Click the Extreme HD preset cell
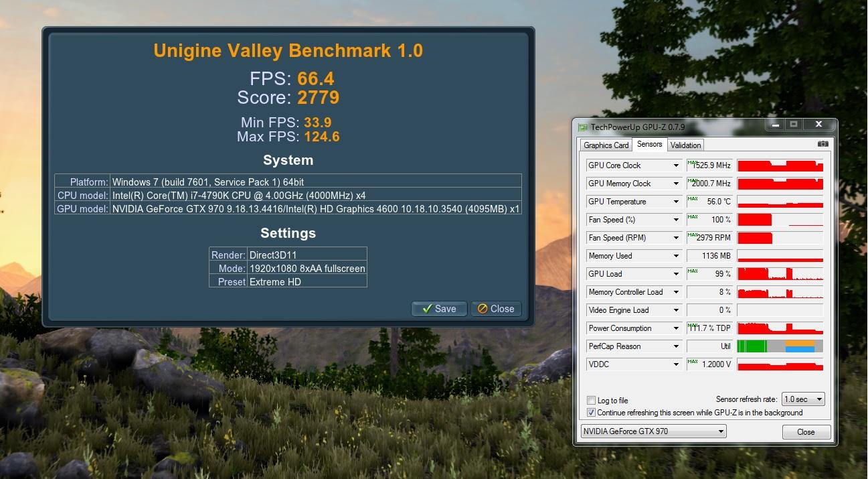This screenshot has width=868, height=479. pyautogui.click(x=307, y=281)
